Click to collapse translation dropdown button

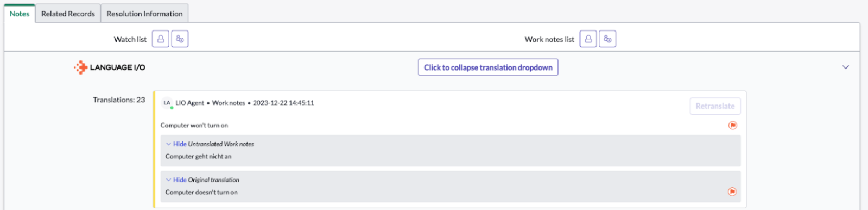488,67
